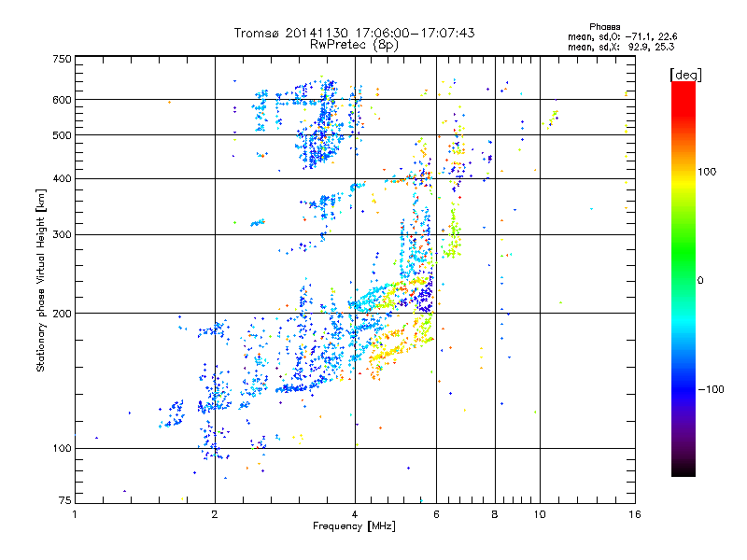This screenshot has width=747, height=560.
Task: Click the y-axis '600' tick label
Action: point(63,100)
